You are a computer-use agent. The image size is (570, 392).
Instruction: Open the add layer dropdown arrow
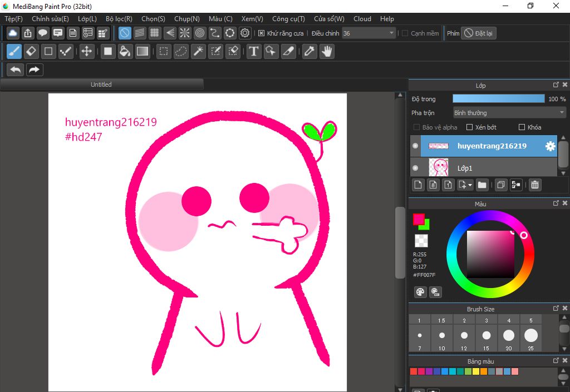pyautogui.click(x=470, y=185)
